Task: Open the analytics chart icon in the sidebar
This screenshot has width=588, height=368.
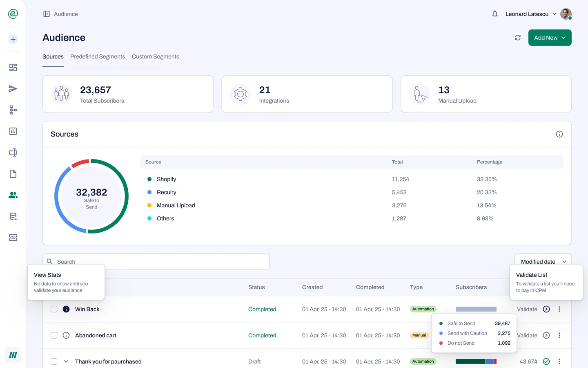Action: [x=13, y=131]
